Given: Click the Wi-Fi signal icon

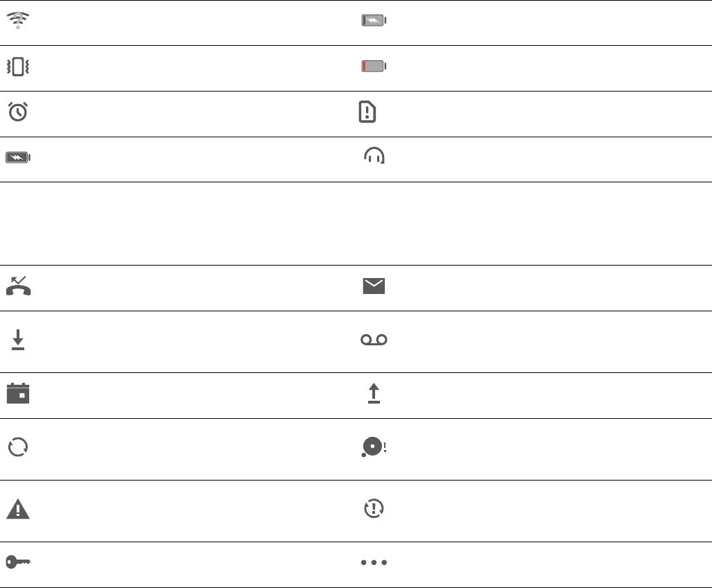Looking at the screenshot, I should click(18, 21).
